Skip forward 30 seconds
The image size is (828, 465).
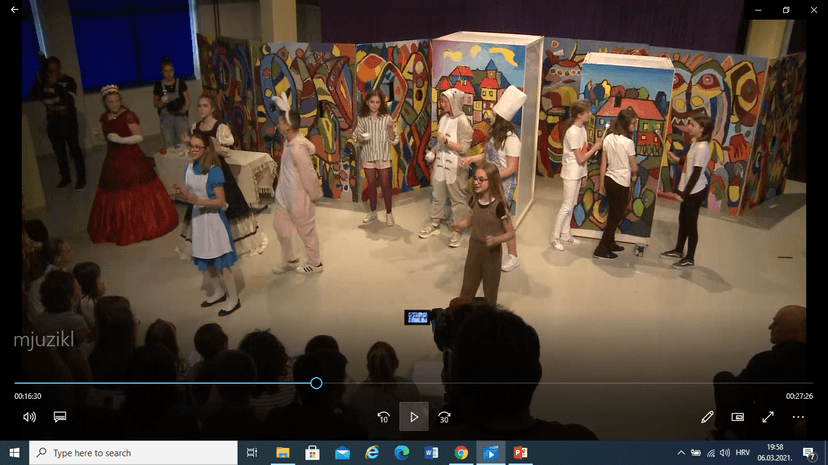point(445,417)
